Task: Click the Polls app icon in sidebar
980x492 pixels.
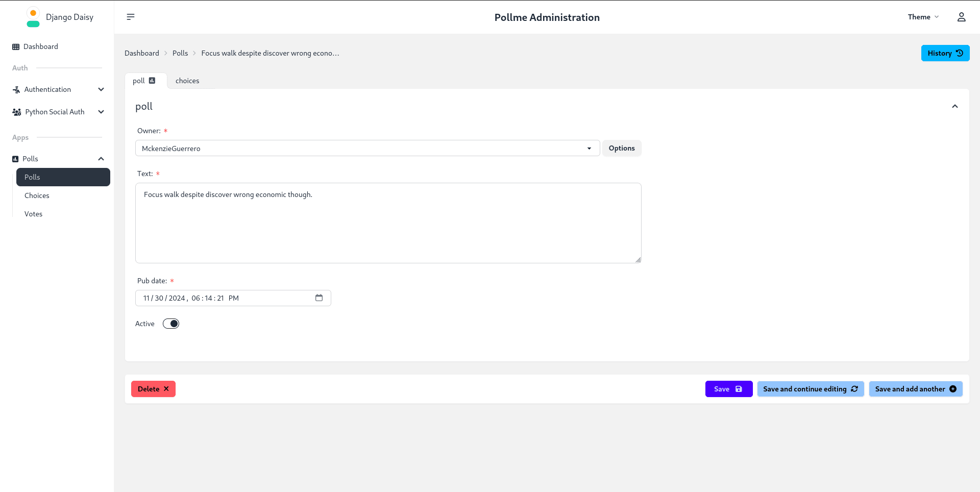Action: 14,159
